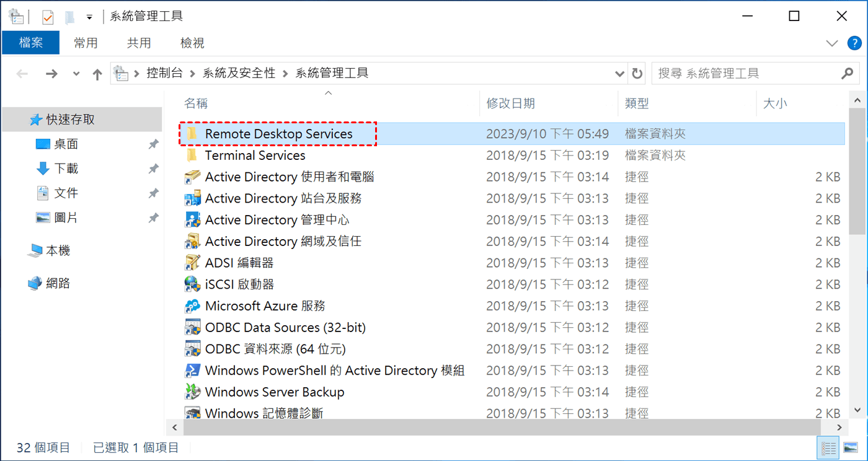Viewport: 868px width, 461px height.
Task: Select the Windows Server Backup icon
Action: click(192, 392)
